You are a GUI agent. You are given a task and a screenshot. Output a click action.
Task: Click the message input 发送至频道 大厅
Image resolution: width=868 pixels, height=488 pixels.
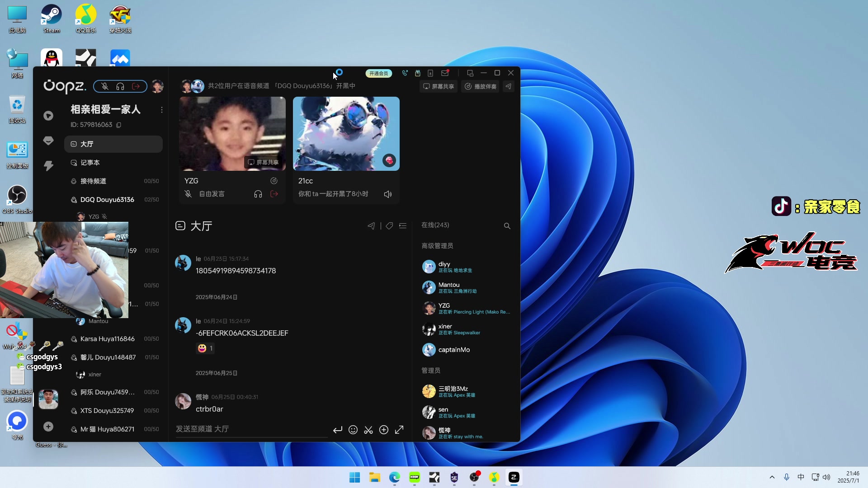click(251, 429)
